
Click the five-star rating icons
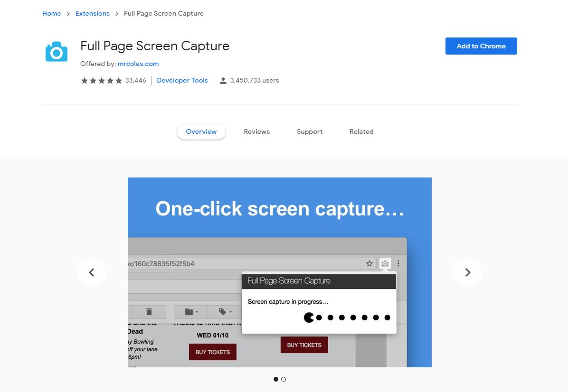tap(102, 80)
